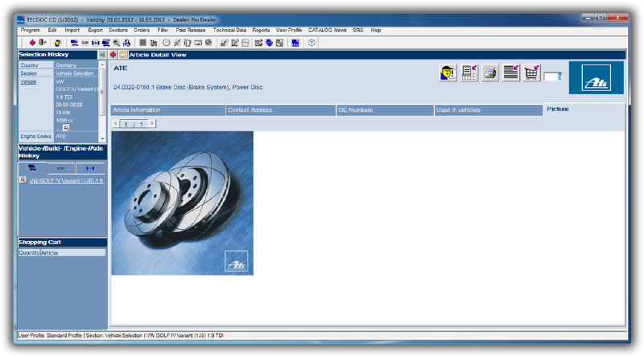Open the OE Numbers tab
Image resolution: width=644 pixels, height=357 pixels.
click(x=385, y=110)
